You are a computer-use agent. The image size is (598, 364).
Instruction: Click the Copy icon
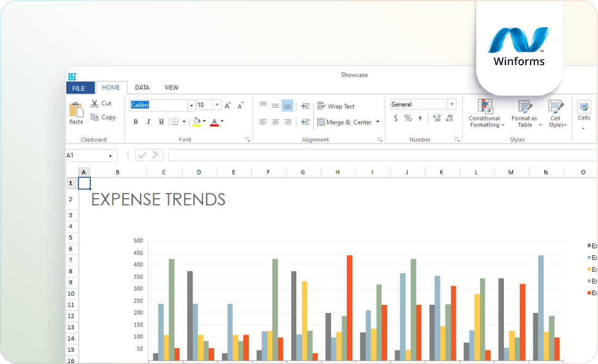point(94,117)
